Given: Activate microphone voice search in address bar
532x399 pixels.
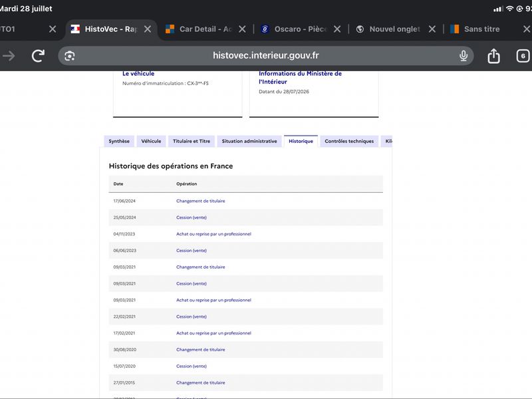Looking at the screenshot, I should coord(464,56).
